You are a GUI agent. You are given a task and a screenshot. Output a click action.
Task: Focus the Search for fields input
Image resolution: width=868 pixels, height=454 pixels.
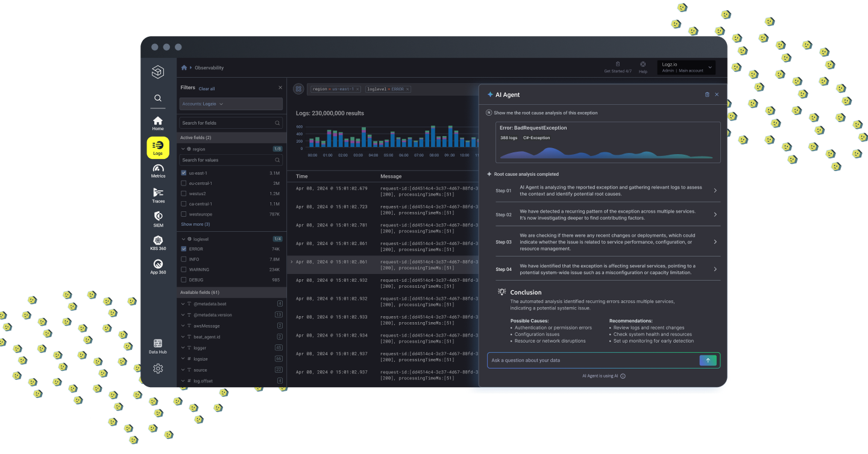[231, 123]
